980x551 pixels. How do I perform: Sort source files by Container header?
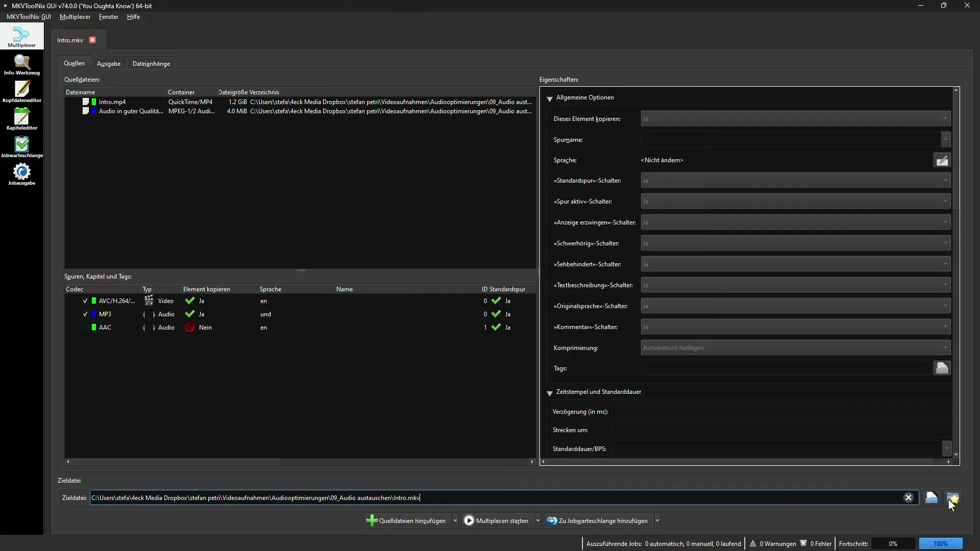click(x=191, y=92)
